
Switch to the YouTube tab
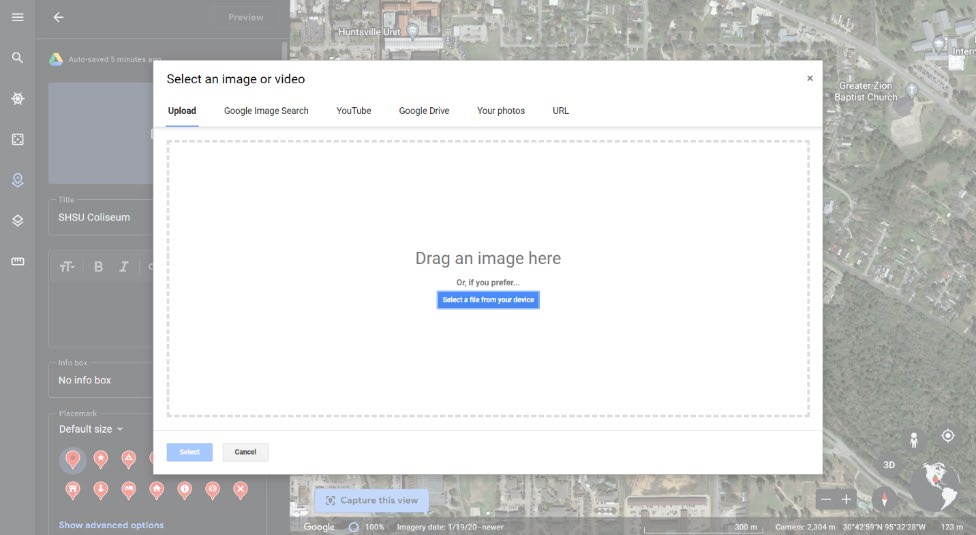click(x=353, y=111)
